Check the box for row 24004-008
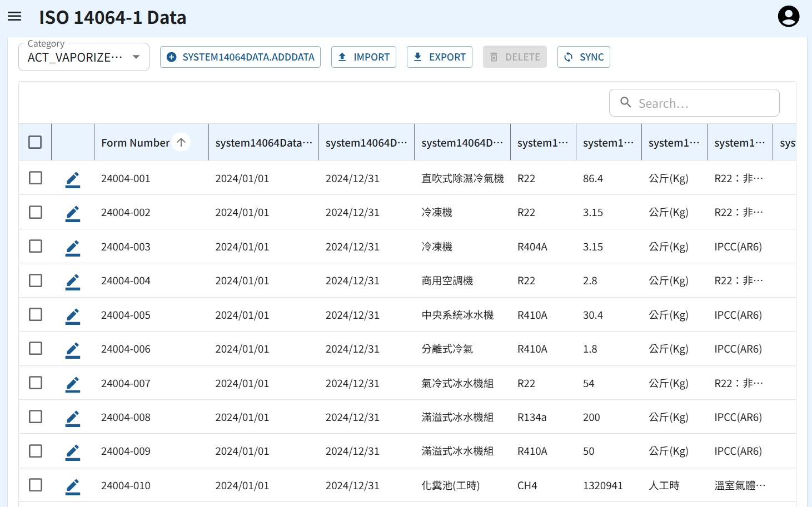This screenshot has height=507, width=812. pos(36,416)
